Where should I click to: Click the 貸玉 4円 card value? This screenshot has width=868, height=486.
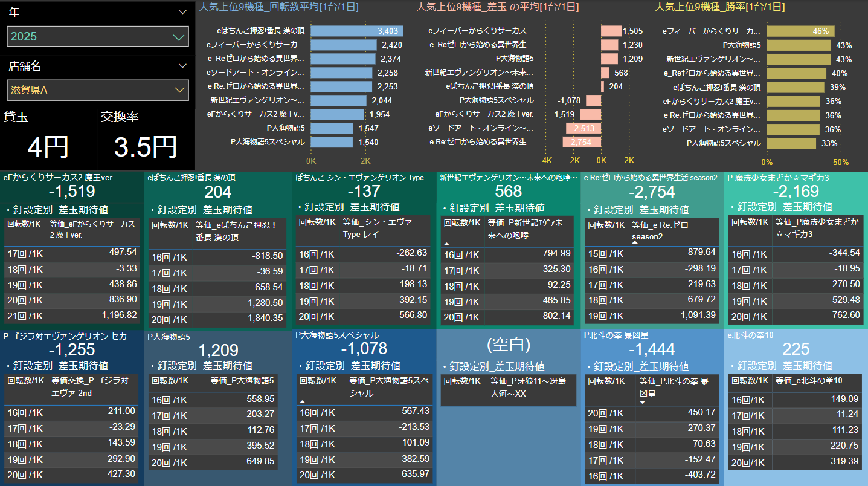[48, 147]
